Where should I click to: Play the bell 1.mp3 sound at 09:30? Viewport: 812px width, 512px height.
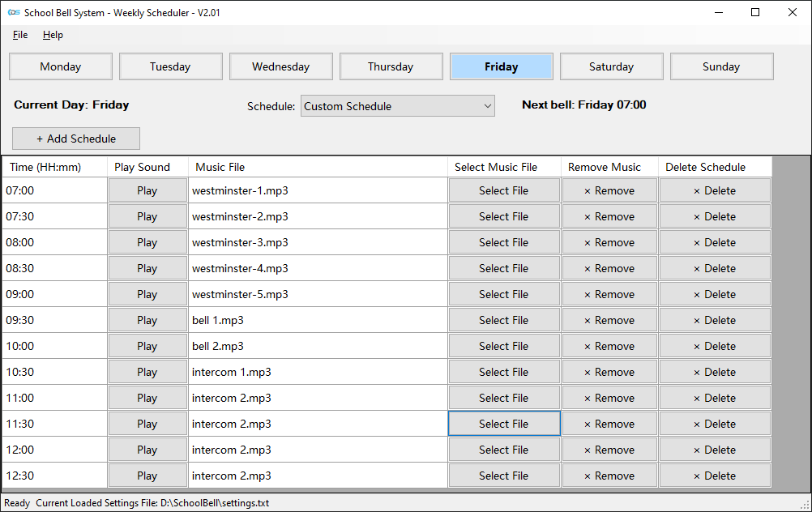pyautogui.click(x=147, y=320)
